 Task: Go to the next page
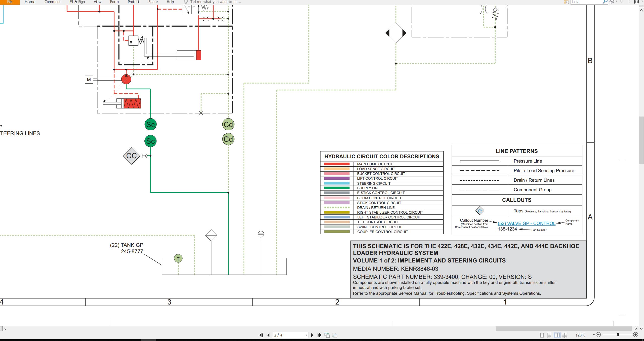point(312,335)
